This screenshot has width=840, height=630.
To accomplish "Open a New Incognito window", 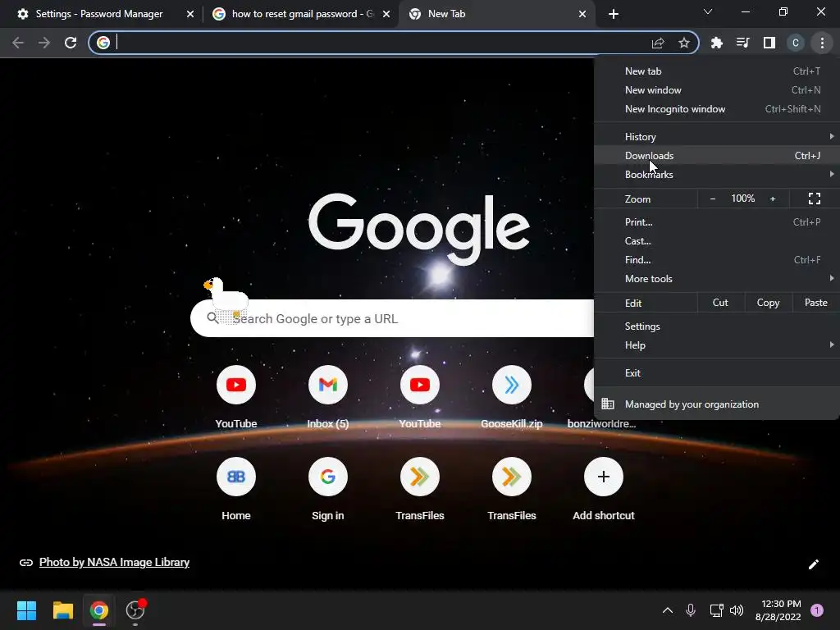I will click(717, 109).
